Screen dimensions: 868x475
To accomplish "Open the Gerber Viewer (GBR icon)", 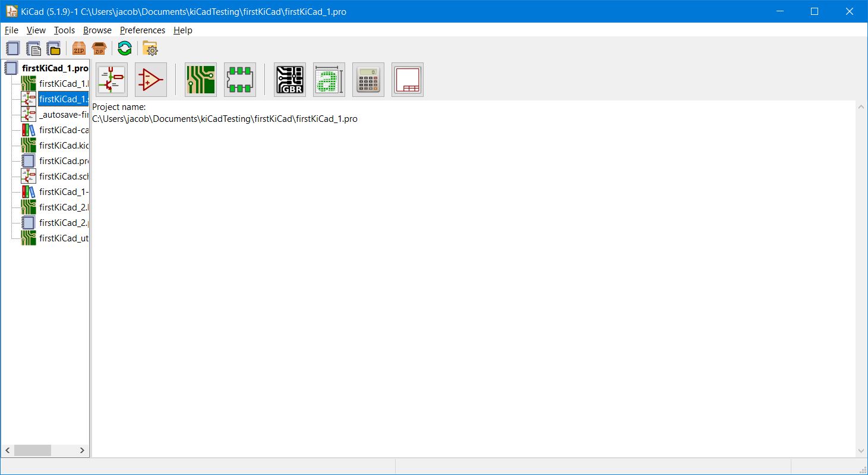I will tap(290, 80).
